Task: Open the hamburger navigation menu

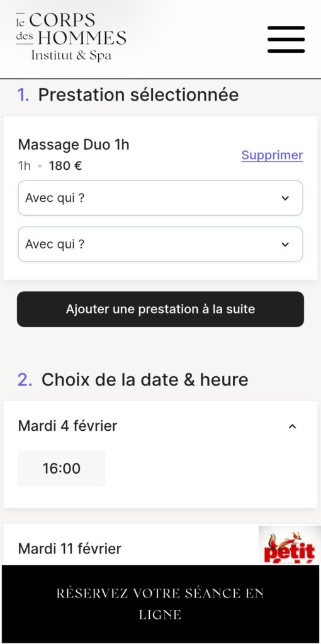Action: click(286, 39)
